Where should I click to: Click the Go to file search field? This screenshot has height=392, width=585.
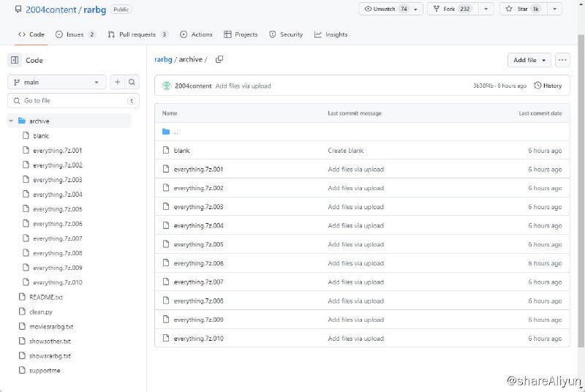click(x=73, y=101)
